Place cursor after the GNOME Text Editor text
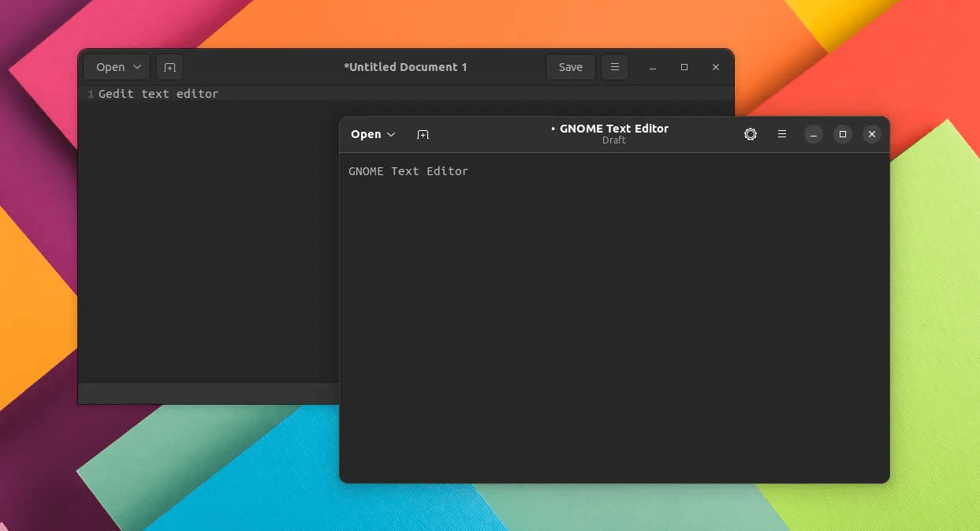Image resolution: width=980 pixels, height=531 pixels. [x=470, y=171]
